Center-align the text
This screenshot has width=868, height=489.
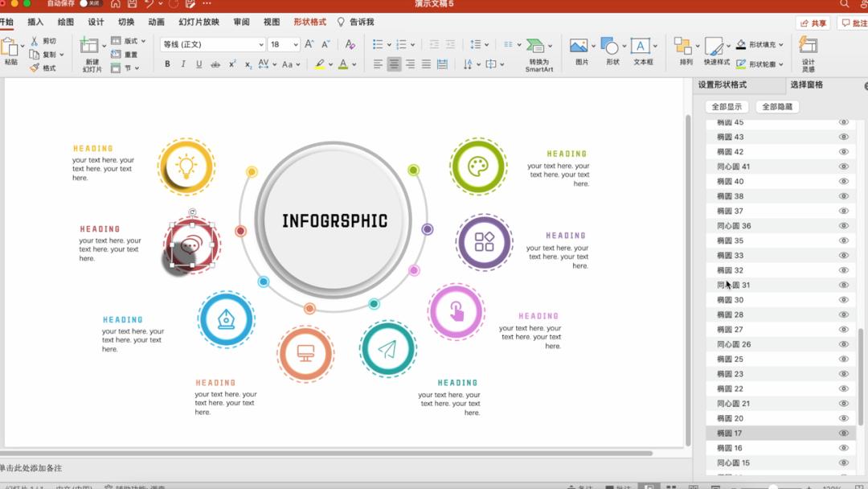(394, 64)
